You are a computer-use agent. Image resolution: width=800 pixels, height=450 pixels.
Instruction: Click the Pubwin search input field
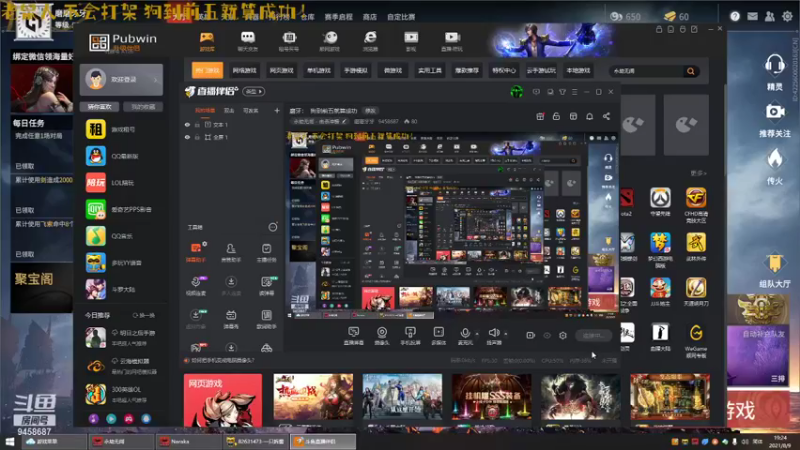coord(647,71)
